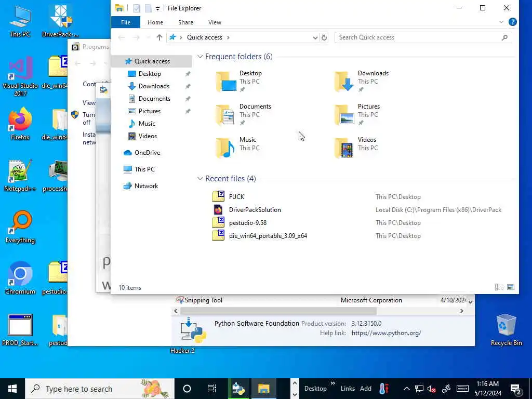Open the Firefox desktop shortcut
Screen dimensions: 532x399
click(20, 124)
